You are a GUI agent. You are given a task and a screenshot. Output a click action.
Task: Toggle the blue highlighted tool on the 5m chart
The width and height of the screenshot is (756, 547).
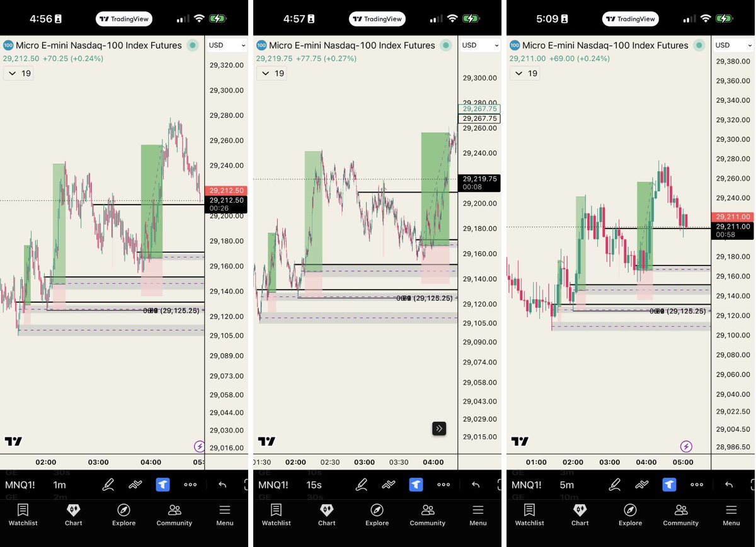click(669, 485)
